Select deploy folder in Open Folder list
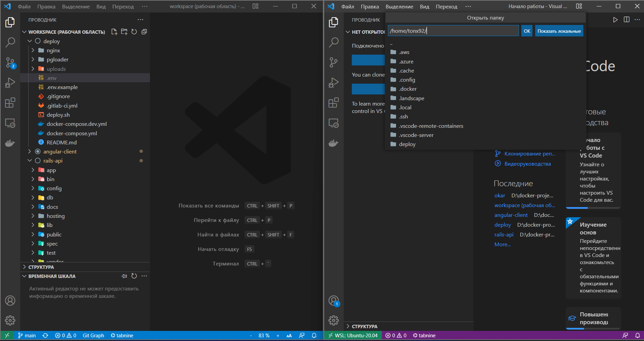 click(485, 144)
